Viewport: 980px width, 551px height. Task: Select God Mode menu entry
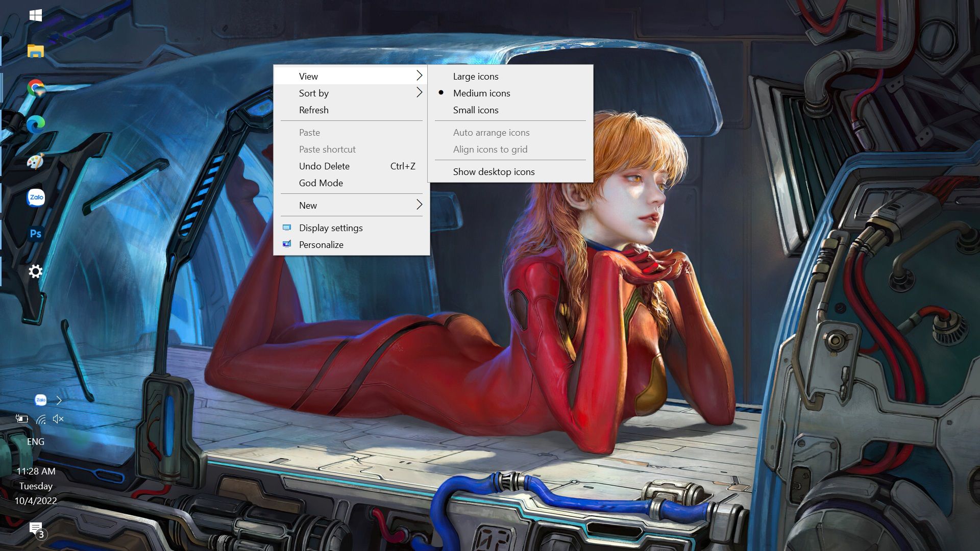coord(352,183)
